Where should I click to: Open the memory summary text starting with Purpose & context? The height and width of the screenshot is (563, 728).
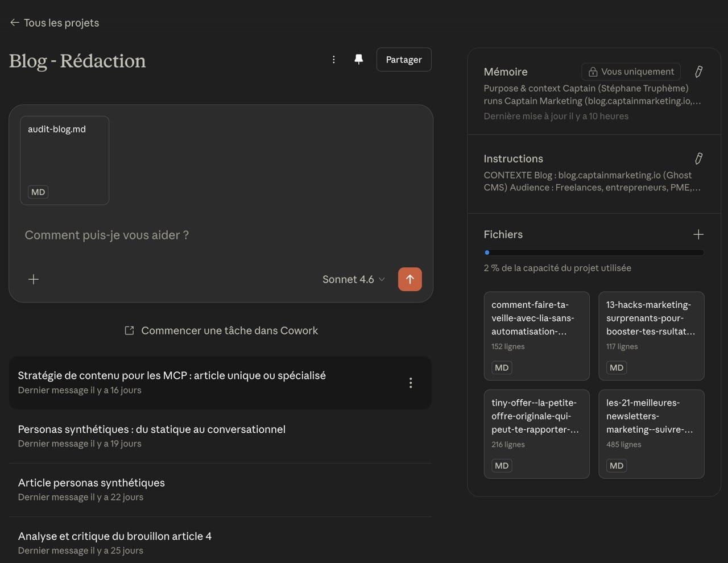pos(592,94)
